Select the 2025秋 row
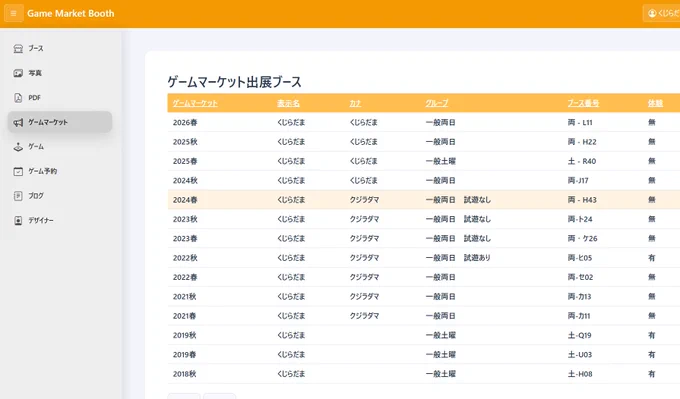 (x=424, y=142)
